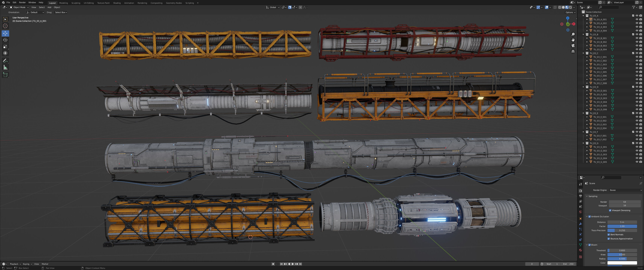Click the Bloom Color swatch
The image size is (644, 270).
pyautogui.click(x=622, y=263)
